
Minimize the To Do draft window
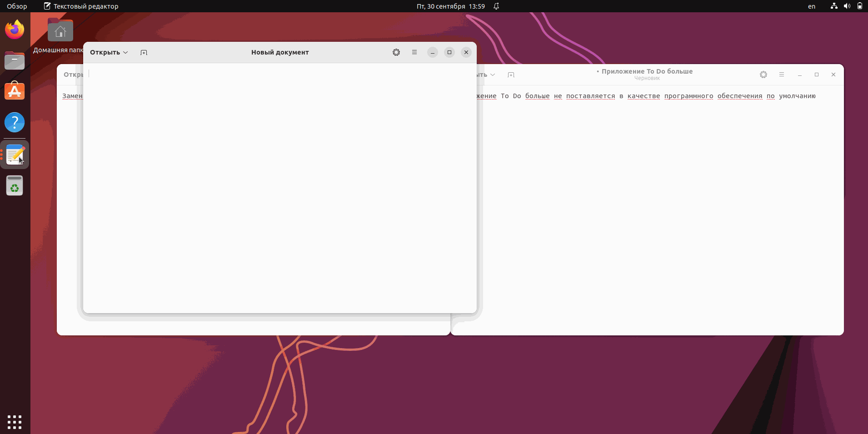click(800, 75)
